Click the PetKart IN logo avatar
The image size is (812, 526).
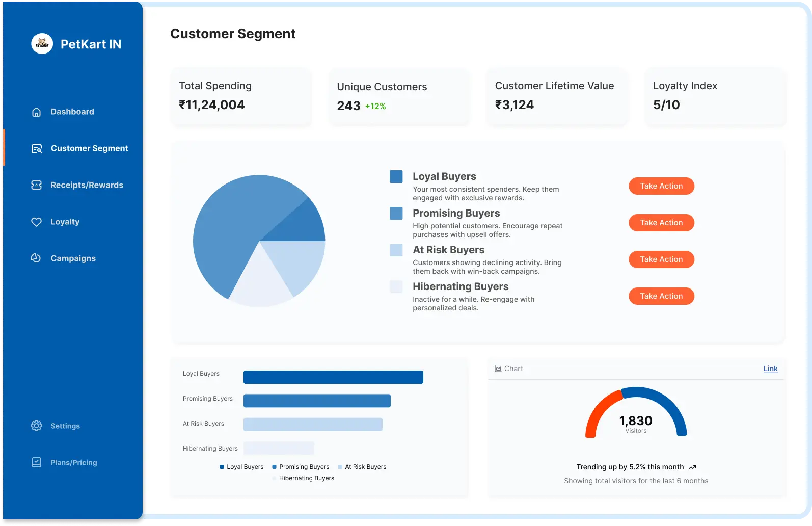pyautogui.click(x=42, y=44)
